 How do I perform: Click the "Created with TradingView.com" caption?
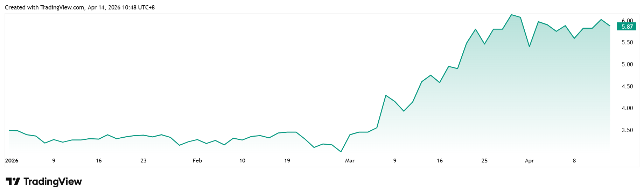[79, 7]
